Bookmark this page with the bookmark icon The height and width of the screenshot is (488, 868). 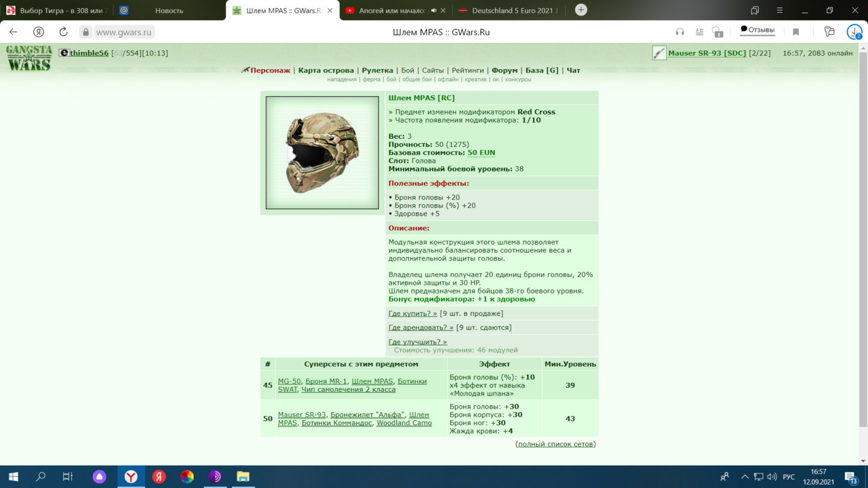click(x=796, y=32)
